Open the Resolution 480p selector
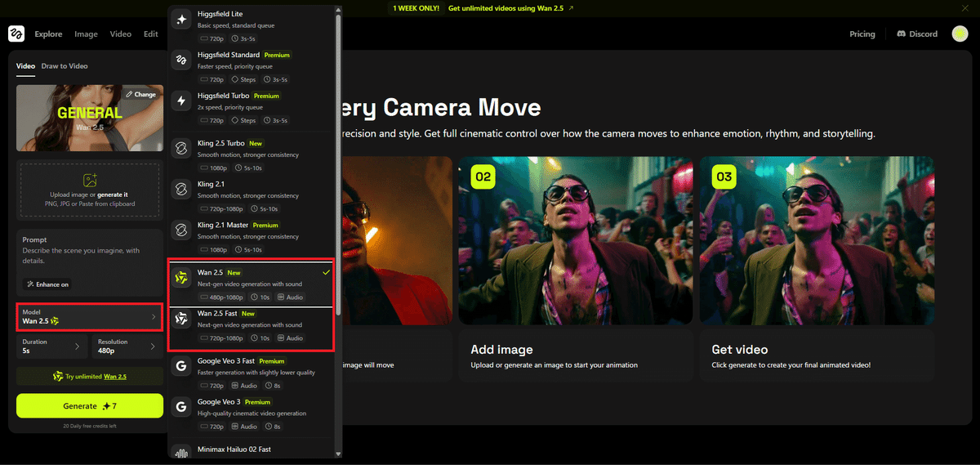Viewport: 980px width, 465px height. 127,347
